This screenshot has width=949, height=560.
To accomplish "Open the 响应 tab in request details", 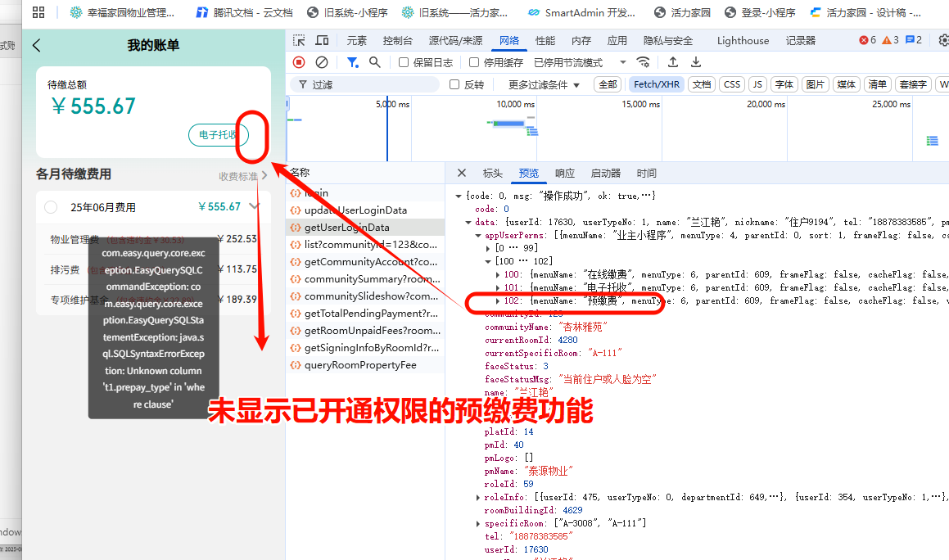I will [565, 173].
